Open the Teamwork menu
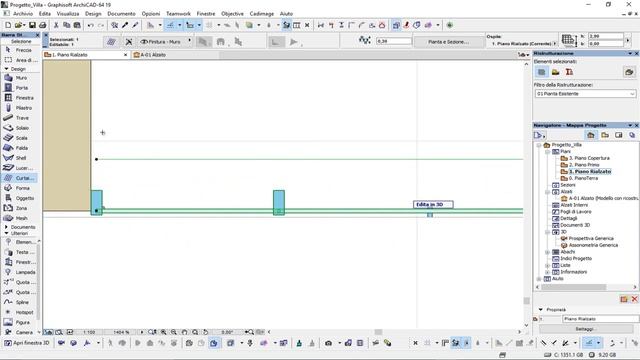 pyautogui.click(x=178, y=13)
